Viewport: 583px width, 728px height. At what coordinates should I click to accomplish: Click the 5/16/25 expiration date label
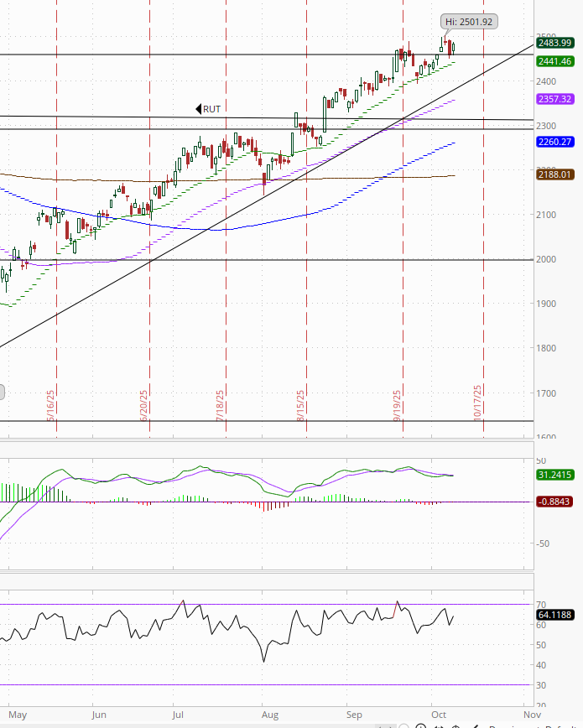(50, 405)
